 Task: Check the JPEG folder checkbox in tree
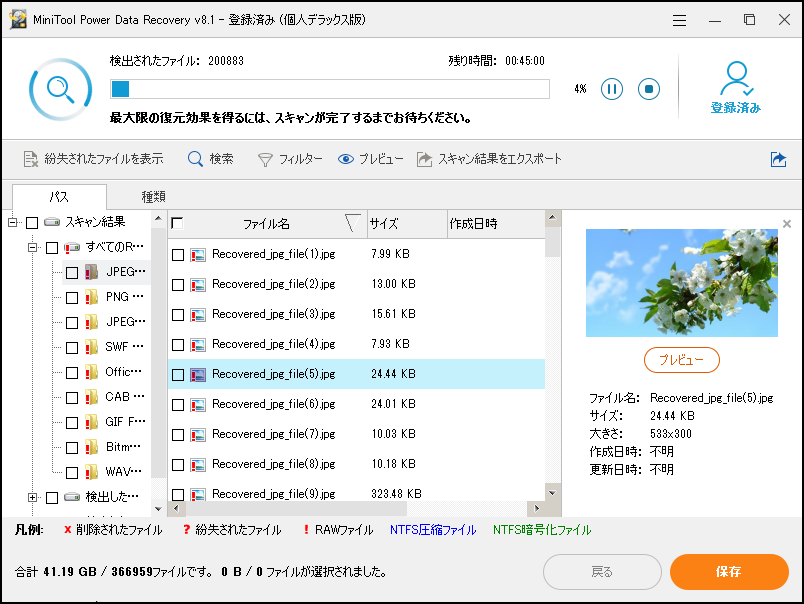point(71,271)
